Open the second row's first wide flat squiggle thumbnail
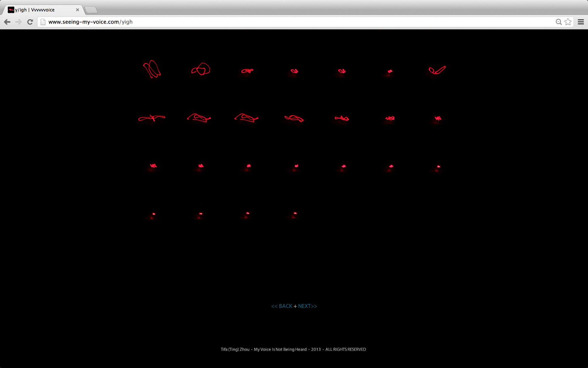The height and width of the screenshot is (368, 588). 152,118
